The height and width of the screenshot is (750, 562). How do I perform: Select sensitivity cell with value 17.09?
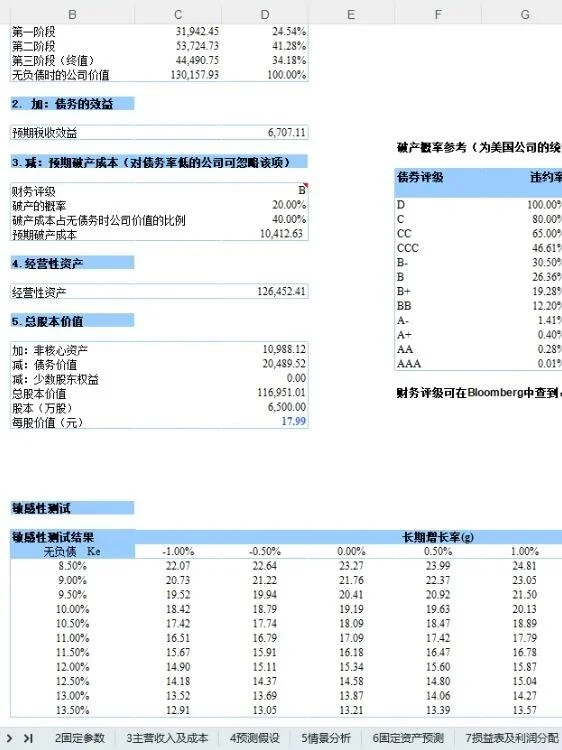(x=351, y=638)
